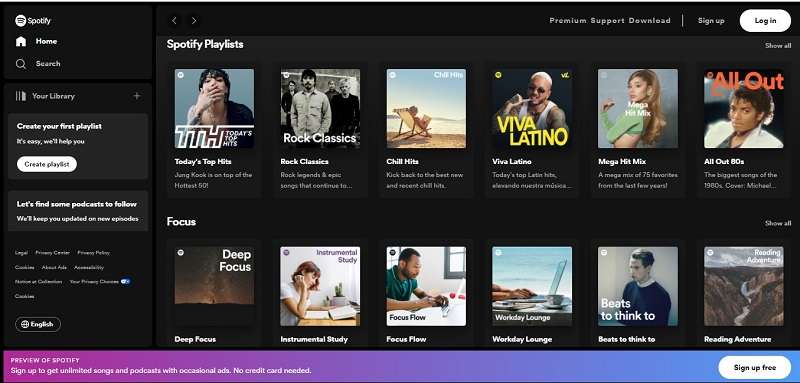This screenshot has width=800, height=383.
Task: Open the Today's Top Hits cover
Action: point(214,109)
